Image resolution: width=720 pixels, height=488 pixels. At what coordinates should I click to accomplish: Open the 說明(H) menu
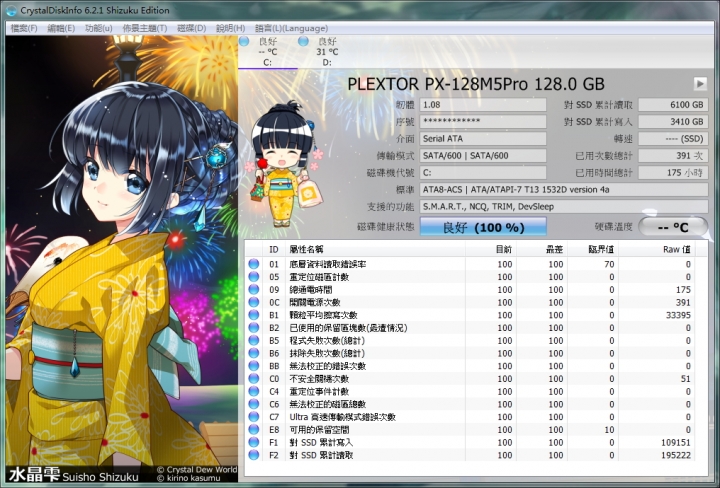pyautogui.click(x=230, y=28)
